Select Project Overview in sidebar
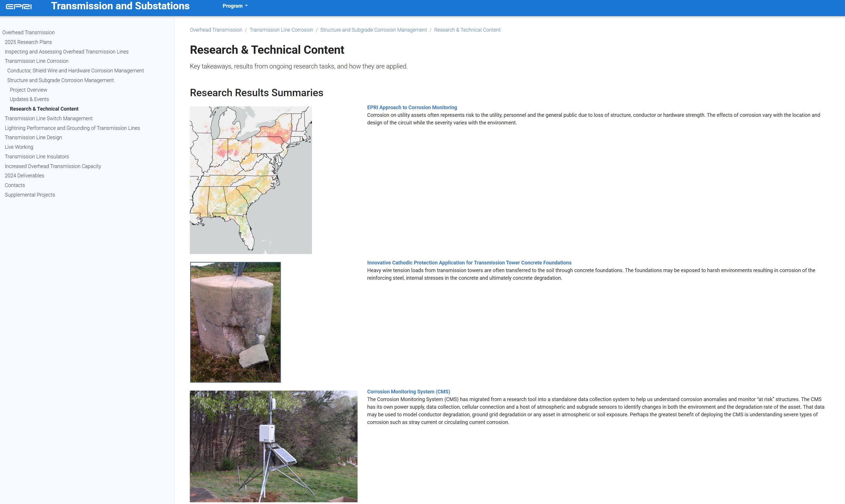 29,90
